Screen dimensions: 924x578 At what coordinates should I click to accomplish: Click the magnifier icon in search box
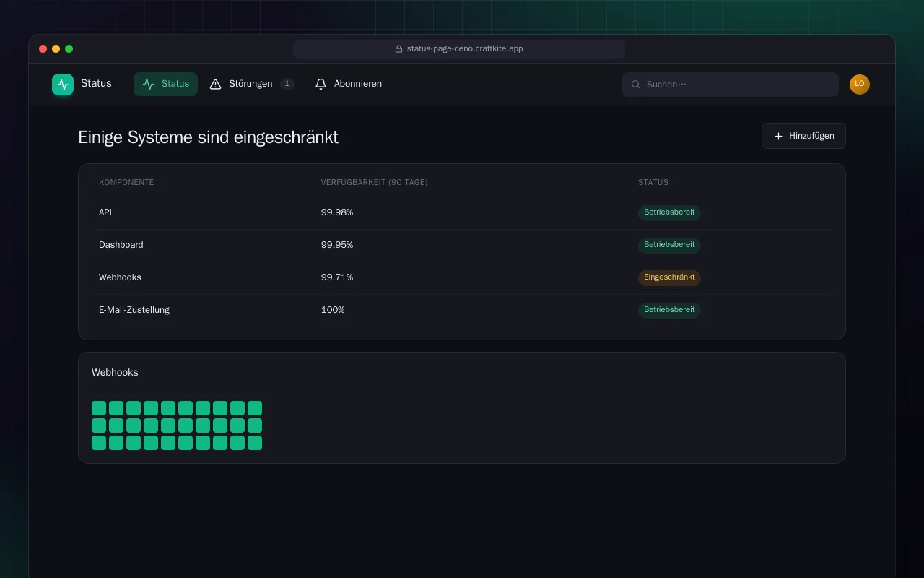(636, 85)
